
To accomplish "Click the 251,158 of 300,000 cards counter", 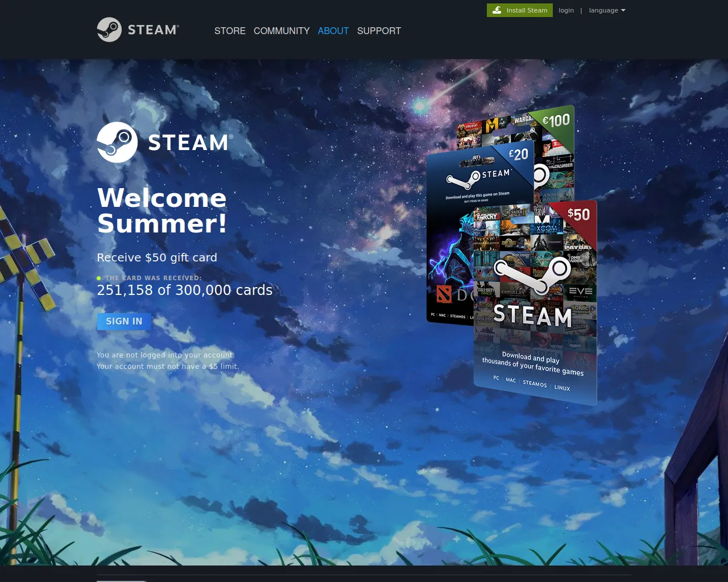I will [x=185, y=290].
